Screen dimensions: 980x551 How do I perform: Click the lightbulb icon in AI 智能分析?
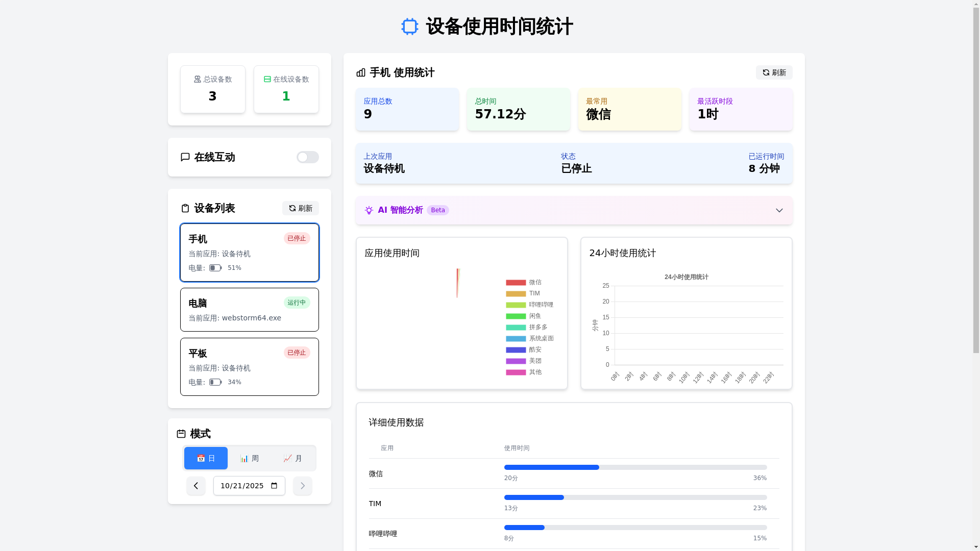[369, 210]
